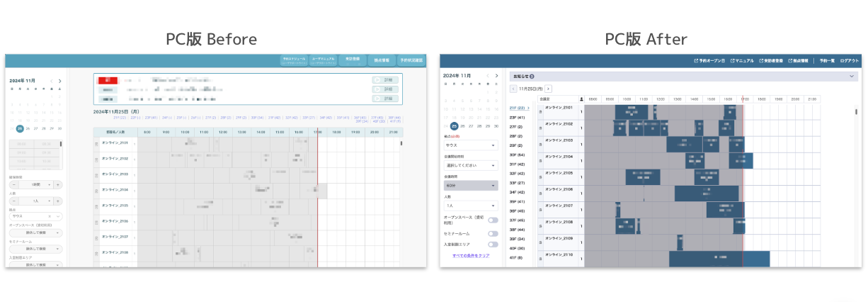Clear サウス selection with x in Before
This screenshot has height=302, width=868.
tap(50, 216)
